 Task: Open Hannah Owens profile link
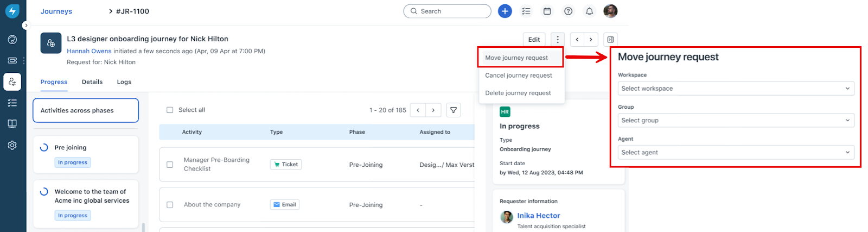(89, 51)
